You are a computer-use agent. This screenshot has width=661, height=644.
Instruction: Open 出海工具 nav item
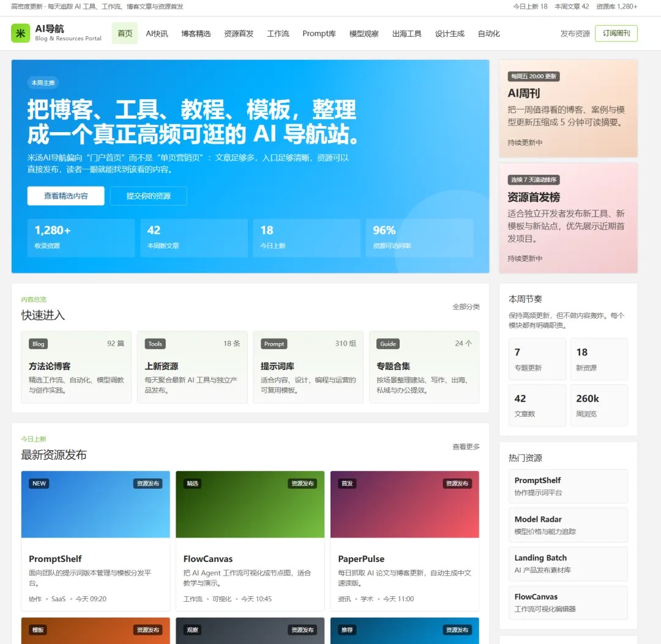click(x=407, y=33)
